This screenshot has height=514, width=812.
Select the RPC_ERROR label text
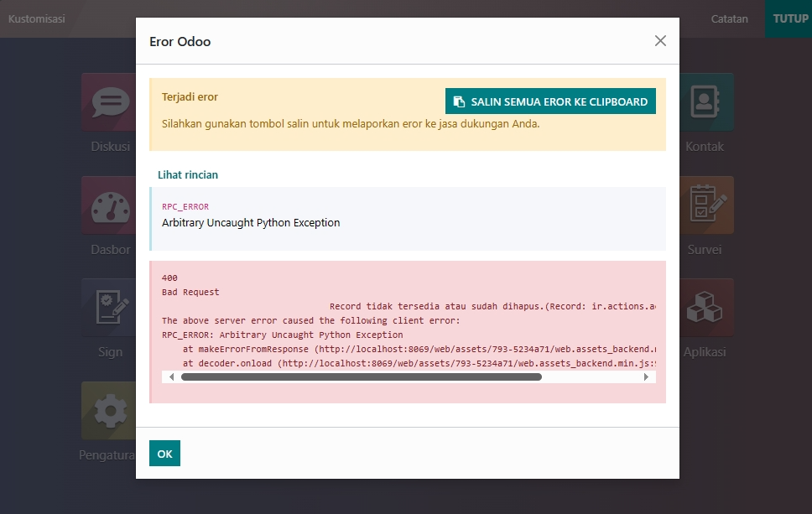click(185, 206)
